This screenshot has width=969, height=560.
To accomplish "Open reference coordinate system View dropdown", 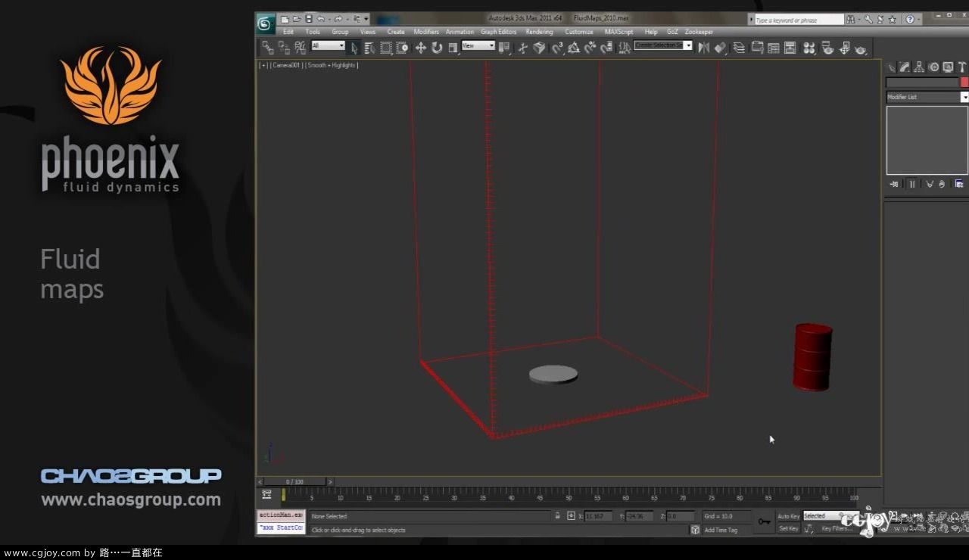I will click(478, 45).
